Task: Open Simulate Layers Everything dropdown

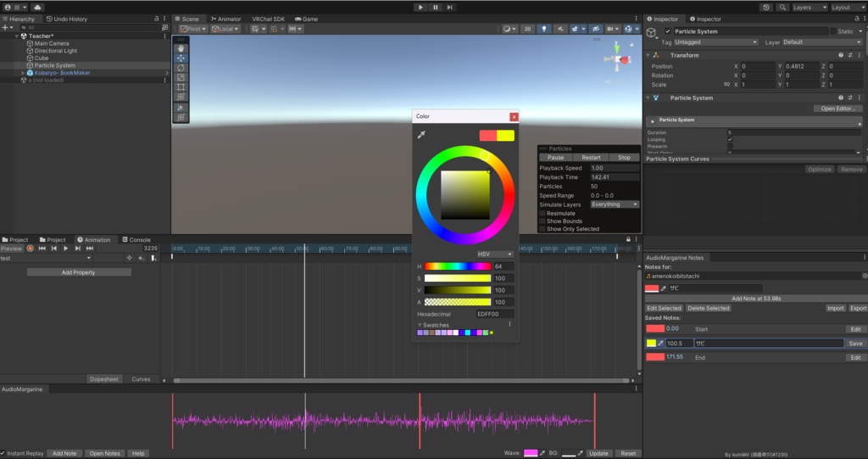Action: [615, 204]
